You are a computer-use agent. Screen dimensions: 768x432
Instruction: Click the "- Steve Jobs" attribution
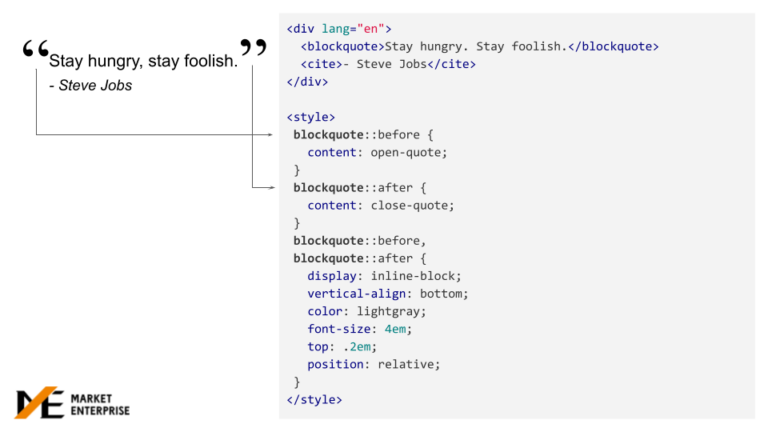tap(90, 85)
